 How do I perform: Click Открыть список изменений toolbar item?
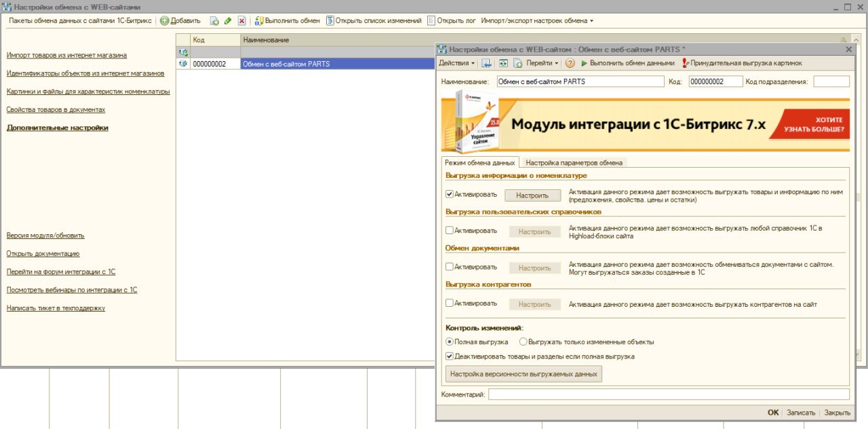click(374, 21)
